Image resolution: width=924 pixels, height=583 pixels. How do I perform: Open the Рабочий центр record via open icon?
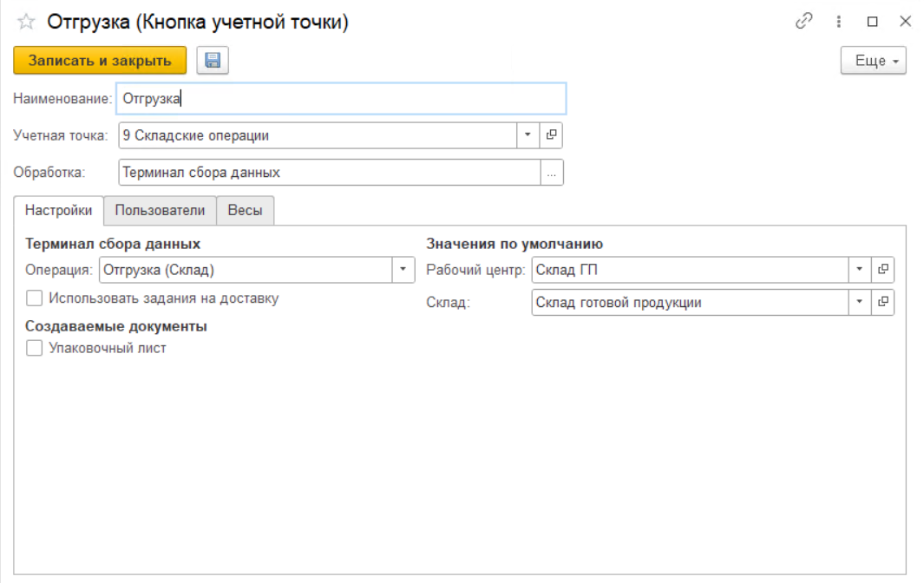(x=883, y=270)
